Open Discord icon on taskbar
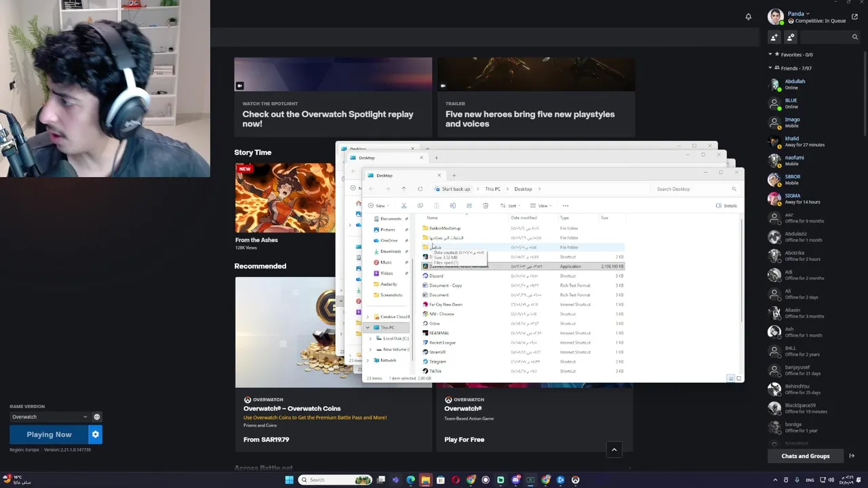This screenshot has height=488, width=868. coord(515,480)
